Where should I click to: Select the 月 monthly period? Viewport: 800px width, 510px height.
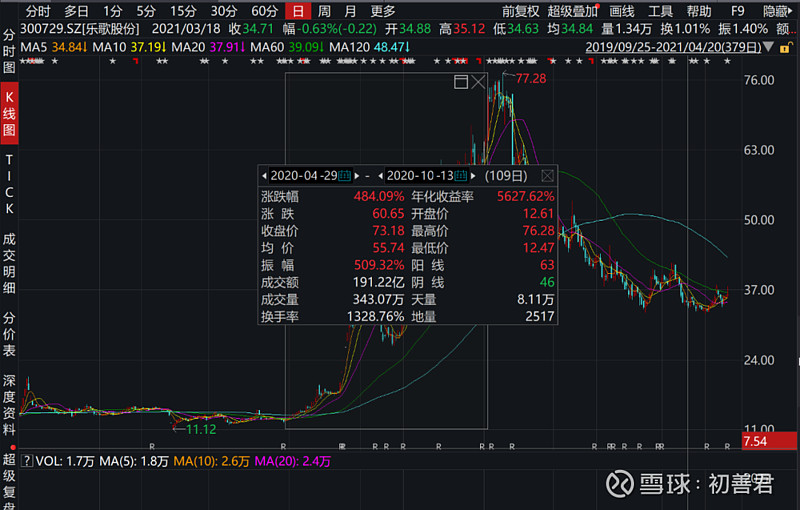350,11
